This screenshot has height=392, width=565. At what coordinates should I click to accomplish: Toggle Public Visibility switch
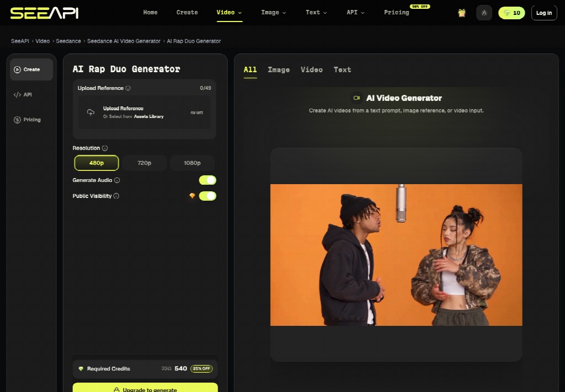coord(207,196)
